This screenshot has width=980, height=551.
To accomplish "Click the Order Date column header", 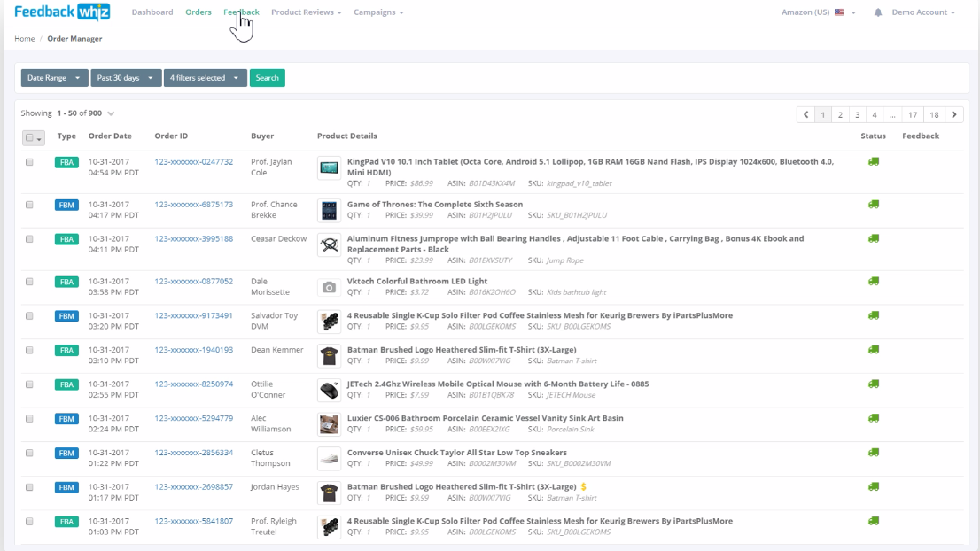I will [110, 136].
